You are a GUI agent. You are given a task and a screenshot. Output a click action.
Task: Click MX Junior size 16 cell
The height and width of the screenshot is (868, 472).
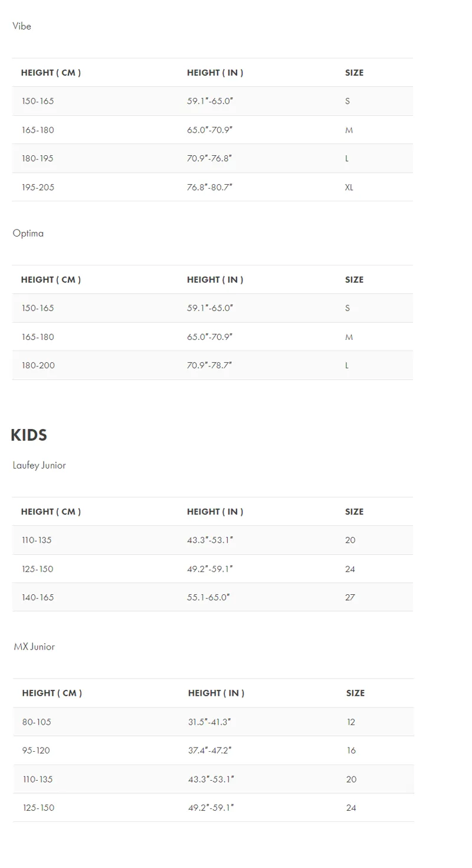(351, 751)
